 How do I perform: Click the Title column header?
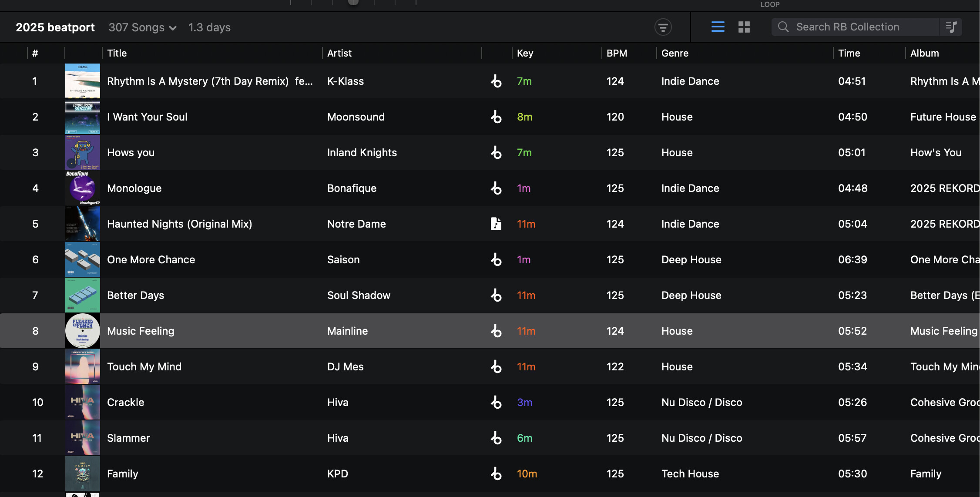117,53
